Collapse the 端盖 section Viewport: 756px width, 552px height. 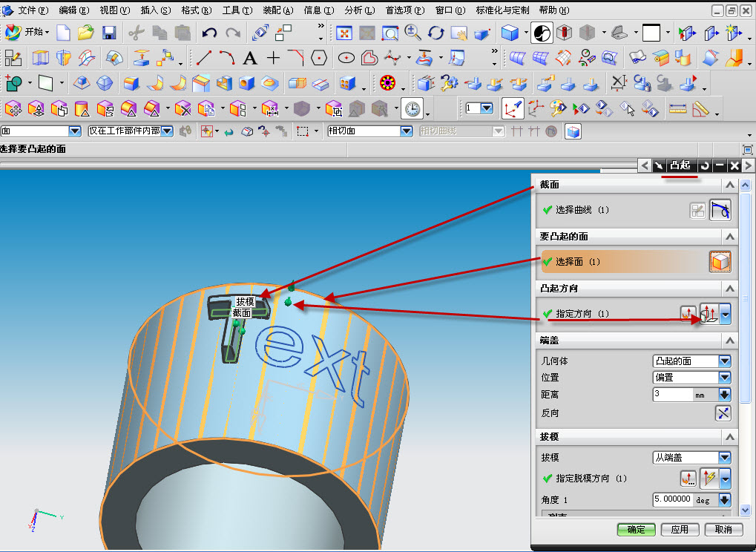tap(730, 341)
